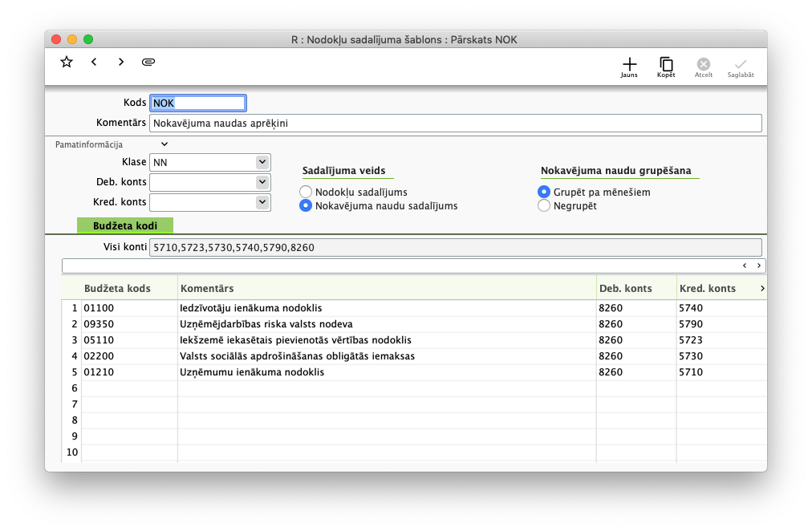Click 8260 in the 01210 row
The image size is (812, 531).
coord(636,372)
